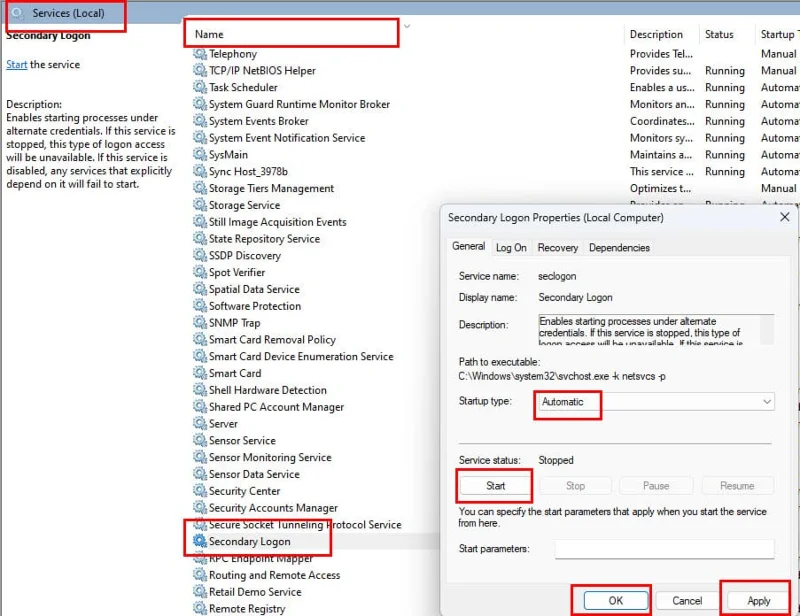Select the Telephony service
The width and height of the screenshot is (800, 616).
point(237,54)
